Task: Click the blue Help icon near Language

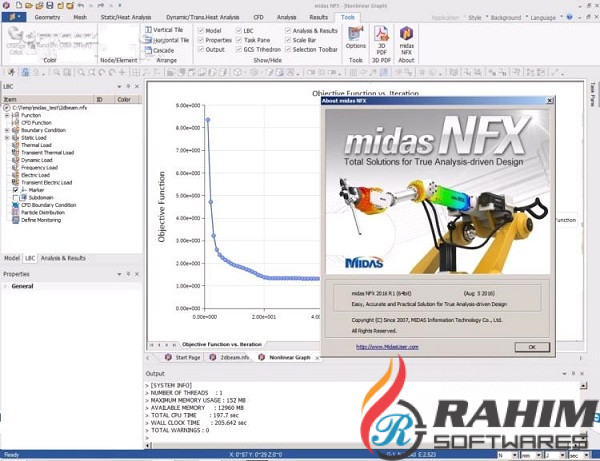Action: pyautogui.click(x=569, y=17)
